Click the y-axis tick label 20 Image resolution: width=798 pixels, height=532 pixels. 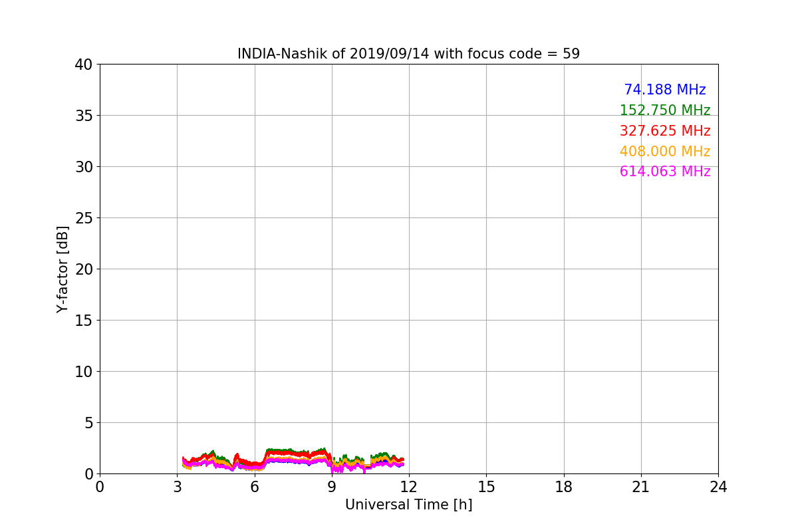(x=83, y=269)
